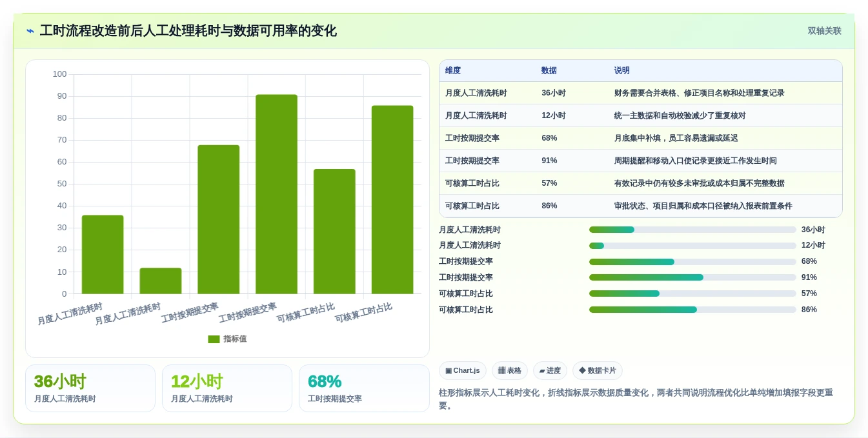Viewport: 868px width, 438px height.
Task: Click the description starting 财务需要合并表格
Action: (x=700, y=93)
